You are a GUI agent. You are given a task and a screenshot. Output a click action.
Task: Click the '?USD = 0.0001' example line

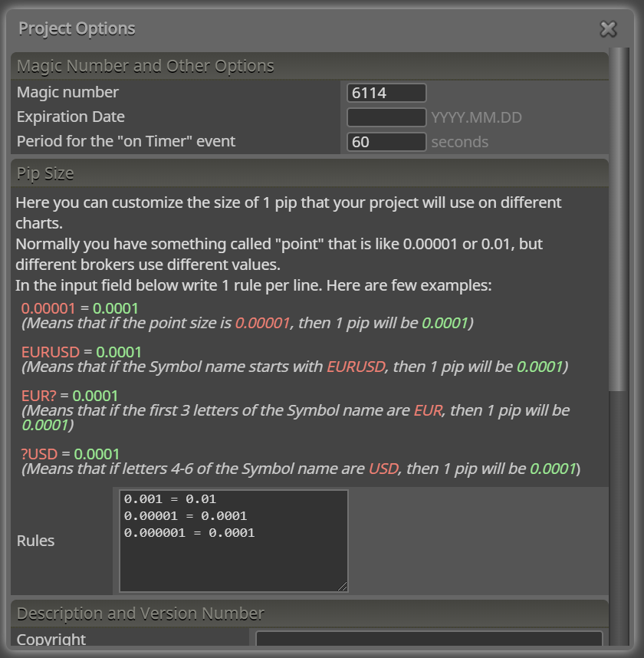(71, 454)
